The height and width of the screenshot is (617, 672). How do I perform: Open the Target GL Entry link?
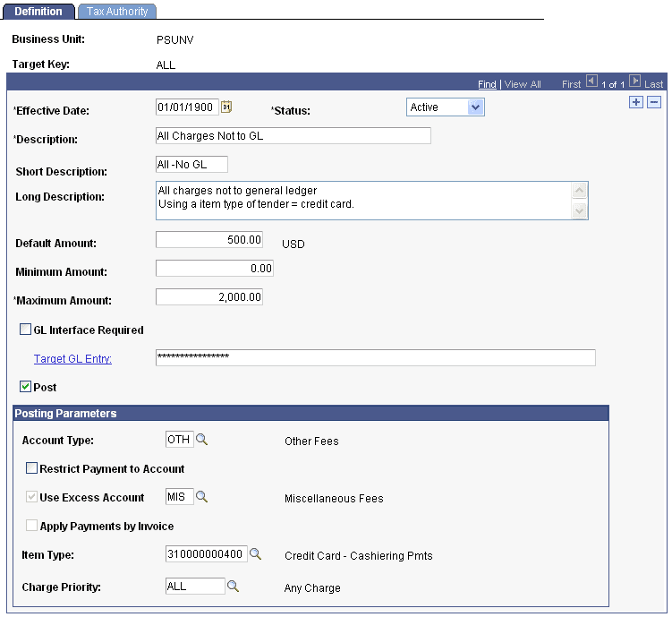[x=72, y=358]
